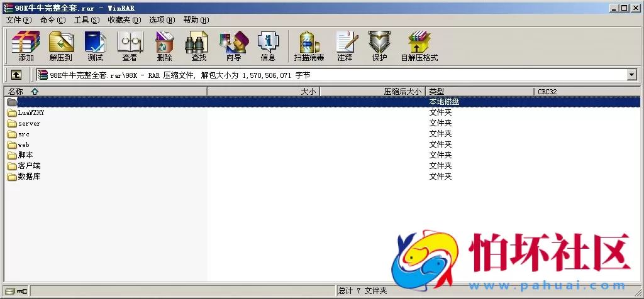Click status bar text 总计 7 文件夹

(363, 291)
